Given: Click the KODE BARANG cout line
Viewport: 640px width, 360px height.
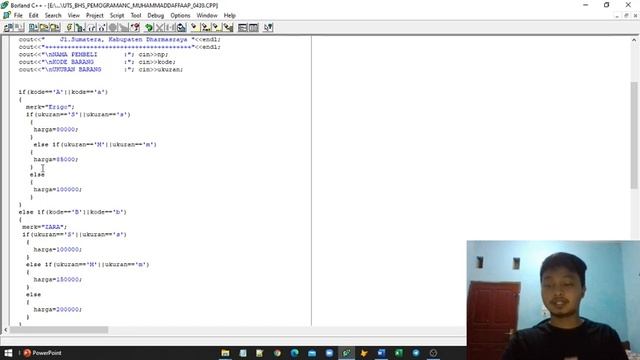Looking at the screenshot, I should point(97,62).
